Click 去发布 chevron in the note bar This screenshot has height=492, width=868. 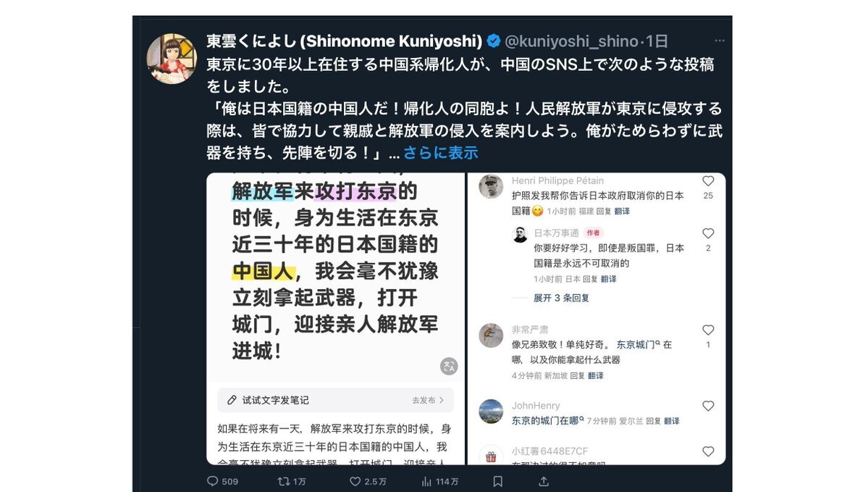(x=428, y=400)
